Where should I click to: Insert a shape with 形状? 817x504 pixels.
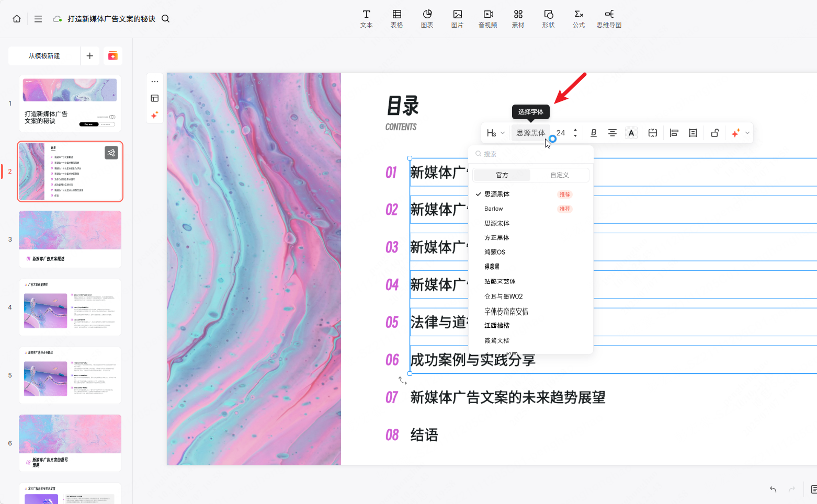[549, 19]
